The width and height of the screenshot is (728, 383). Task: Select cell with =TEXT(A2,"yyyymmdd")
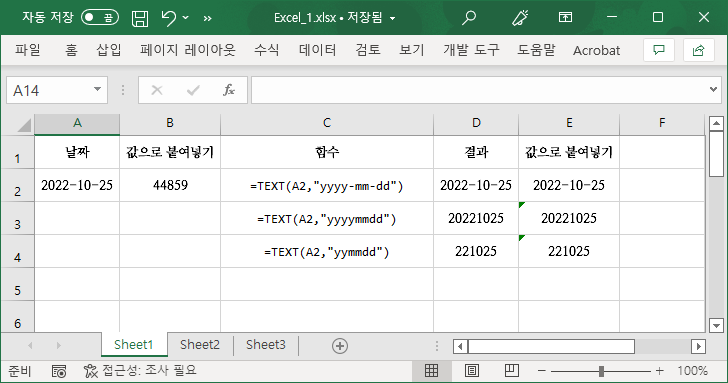pyautogui.click(x=327, y=219)
